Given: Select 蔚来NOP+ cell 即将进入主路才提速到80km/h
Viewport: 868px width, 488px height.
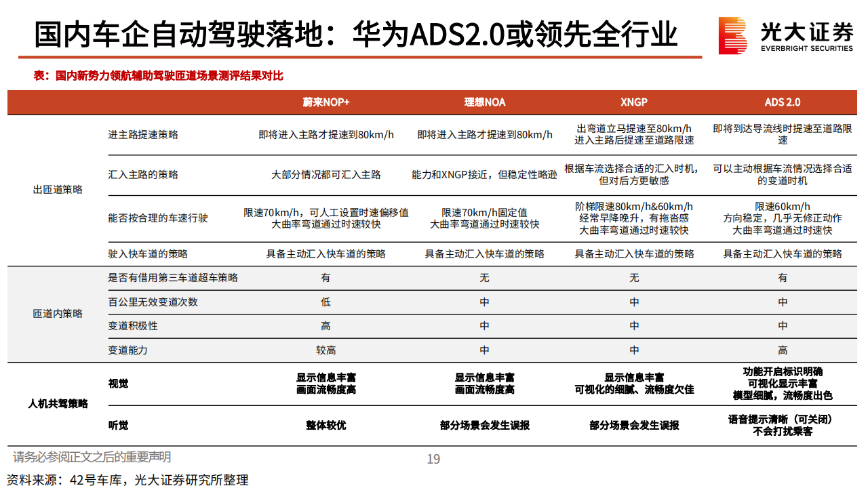Looking at the screenshot, I should click(x=326, y=135).
